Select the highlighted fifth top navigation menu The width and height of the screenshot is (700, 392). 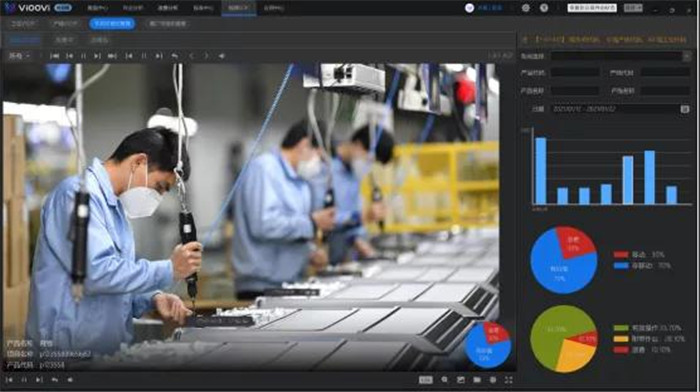[238, 8]
